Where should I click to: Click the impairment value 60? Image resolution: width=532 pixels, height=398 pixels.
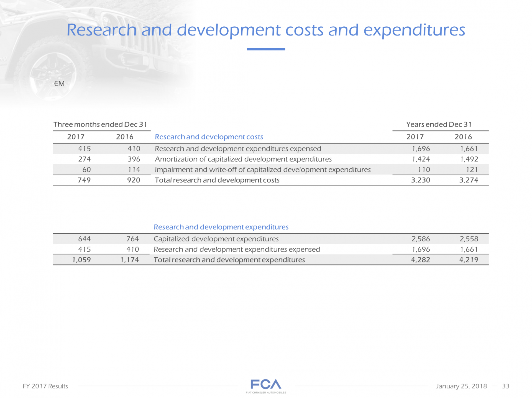click(86, 169)
